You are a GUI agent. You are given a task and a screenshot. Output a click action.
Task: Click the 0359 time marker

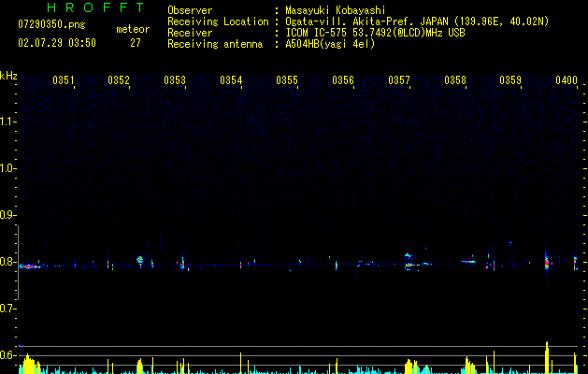[x=510, y=80]
